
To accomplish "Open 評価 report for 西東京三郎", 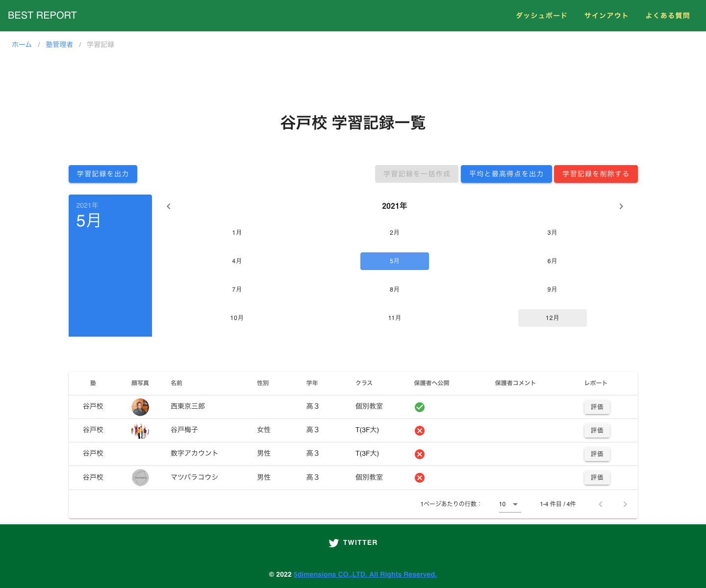I will pyautogui.click(x=597, y=407).
